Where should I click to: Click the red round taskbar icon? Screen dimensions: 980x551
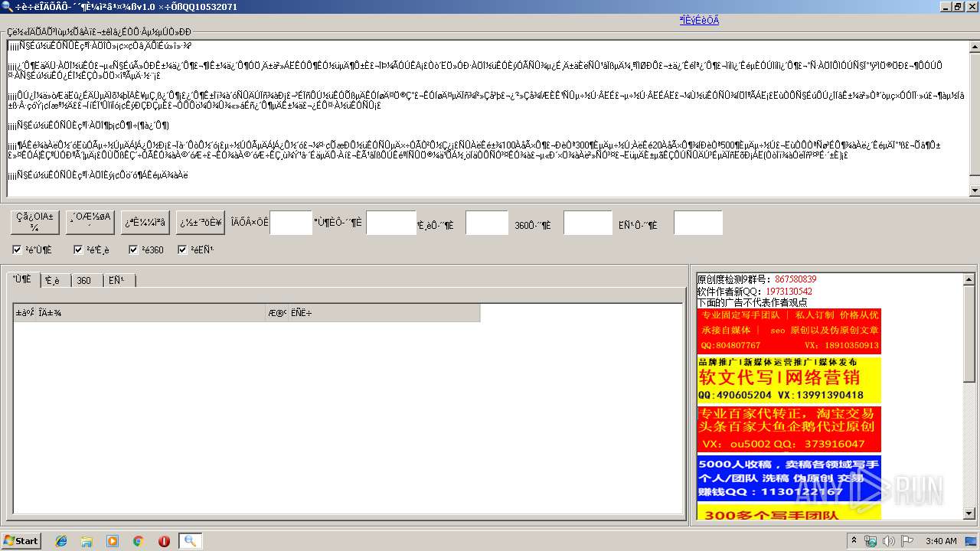click(164, 541)
